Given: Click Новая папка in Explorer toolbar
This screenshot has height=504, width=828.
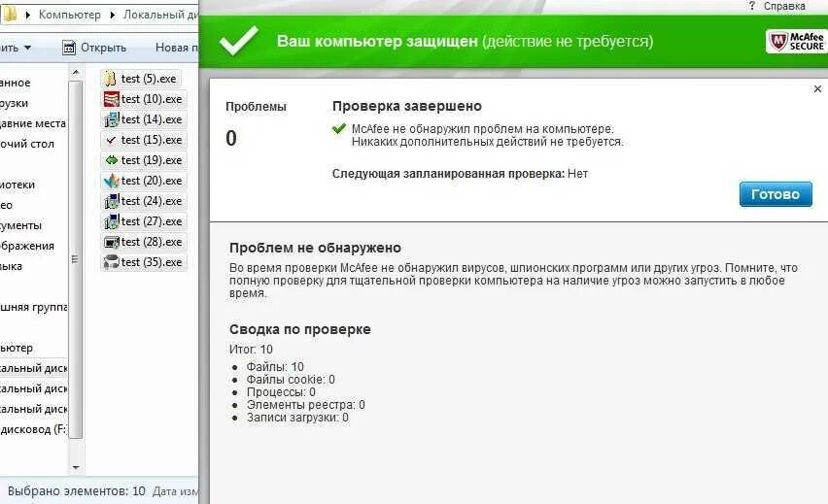Looking at the screenshot, I should point(176,48).
